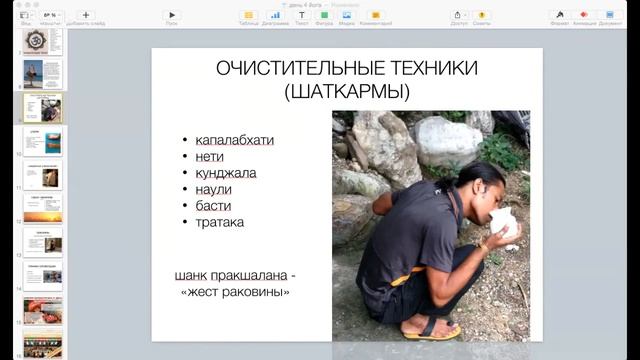Insert a chart (Диаграмма)

click(x=276, y=15)
